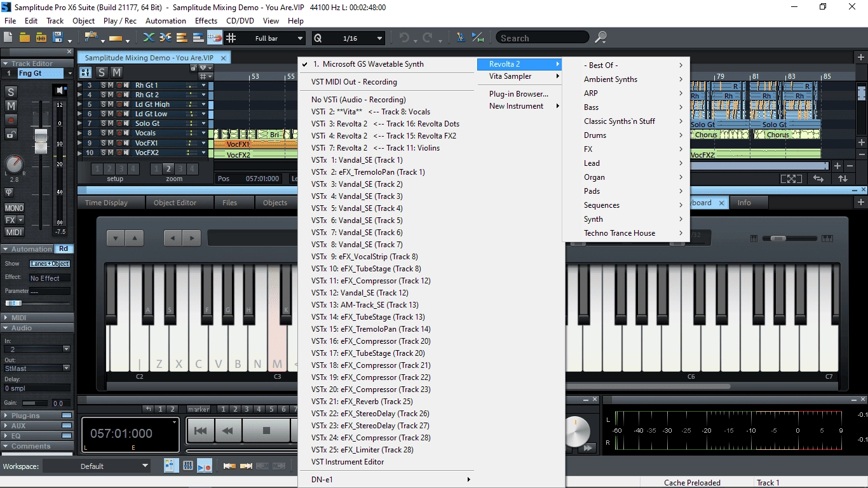Screen dimensions: 868x488
Task: Open the Pads preset category
Action: pyautogui.click(x=626, y=191)
